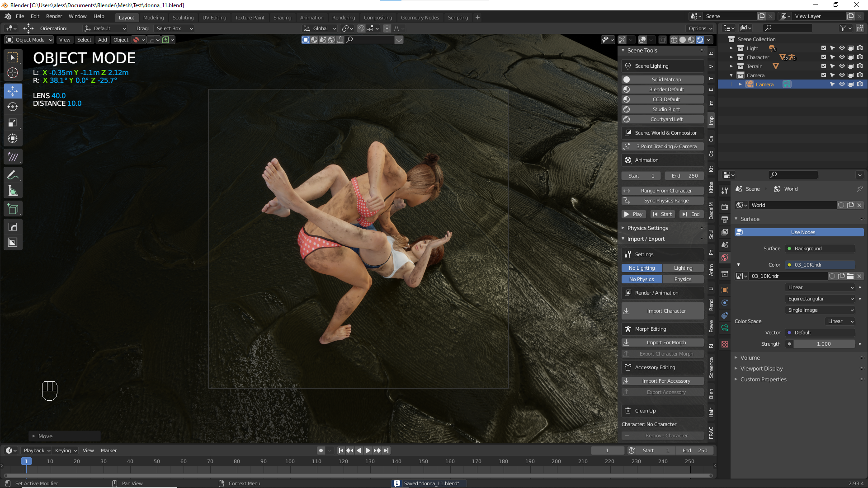Image resolution: width=868 pixels, height=488 pixels.
Task: Toggle Use Nodes for World
Action: (x=799, y=232)
